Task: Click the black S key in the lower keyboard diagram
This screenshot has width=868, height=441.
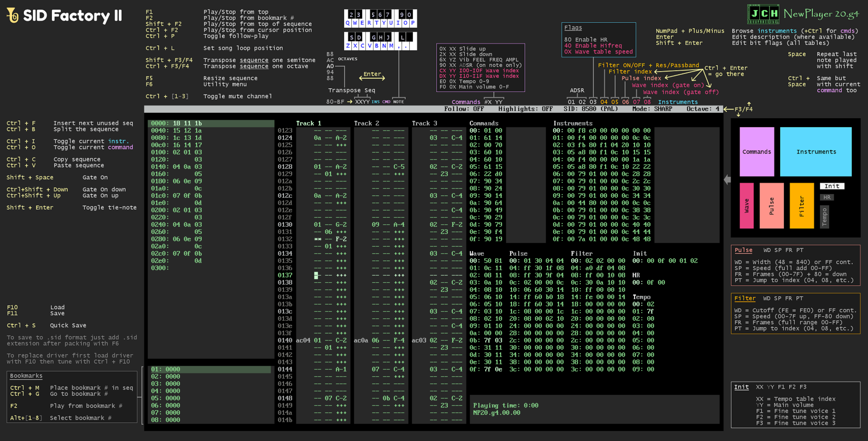Action: click(x=351, y=37)
